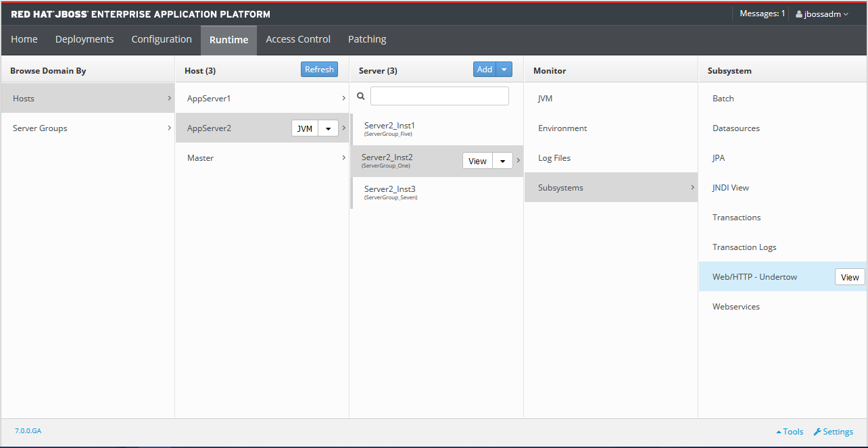Select server Server2_Inst2 name
868x448 pixels.
(x=387, y=157)
